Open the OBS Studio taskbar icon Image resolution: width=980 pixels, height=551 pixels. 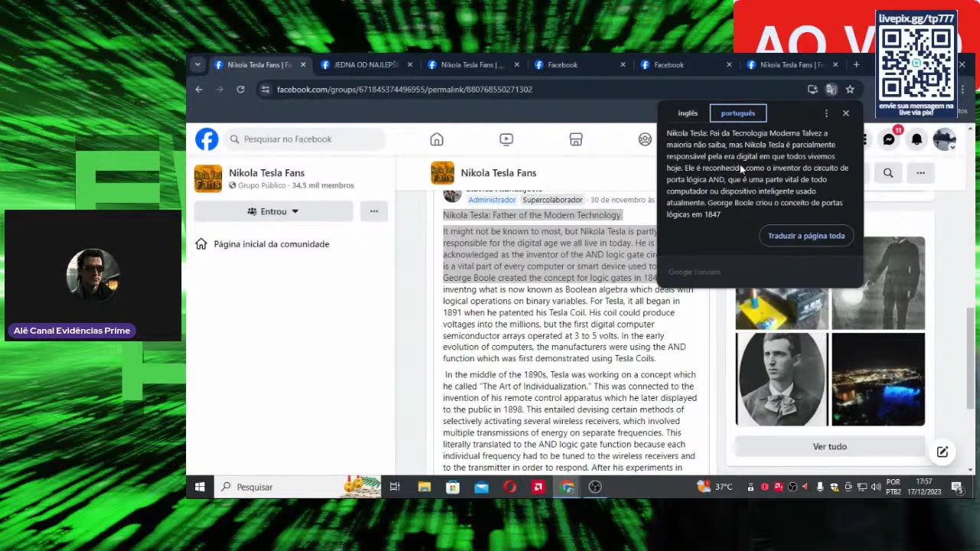(x=595, y=487)
